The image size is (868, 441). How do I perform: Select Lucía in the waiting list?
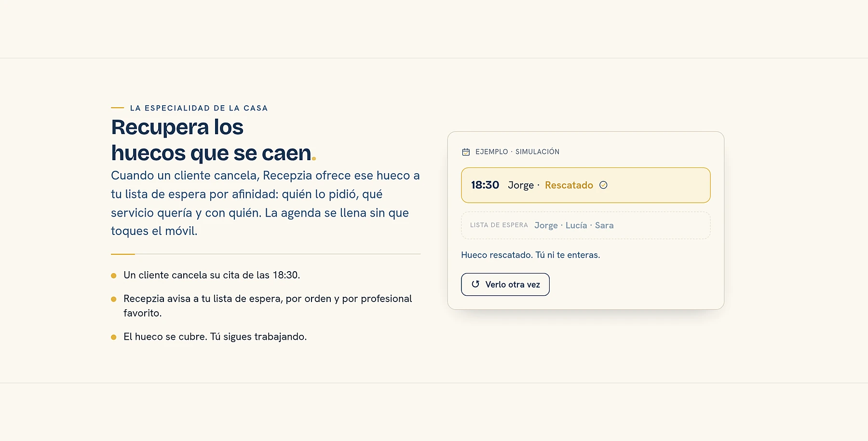[x=576, y=225]
